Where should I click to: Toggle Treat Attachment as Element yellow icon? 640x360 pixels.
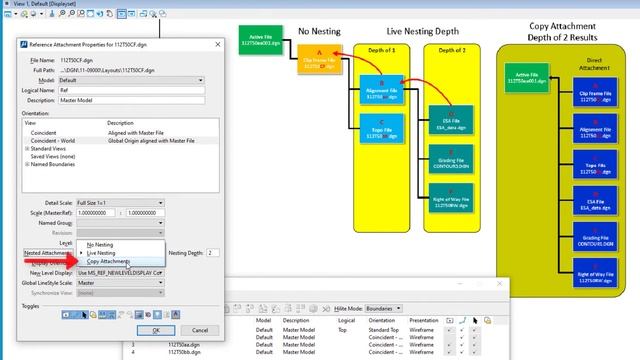93,315
